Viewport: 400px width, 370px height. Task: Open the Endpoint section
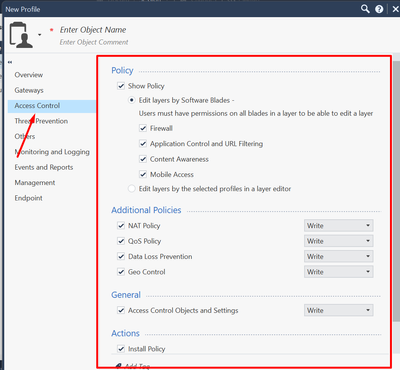(28, 198)
